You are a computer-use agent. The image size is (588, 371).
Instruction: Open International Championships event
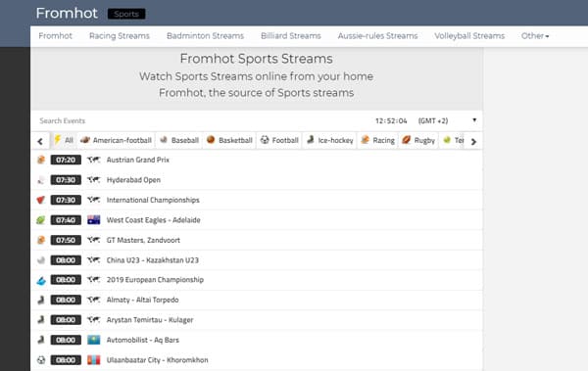153,200
